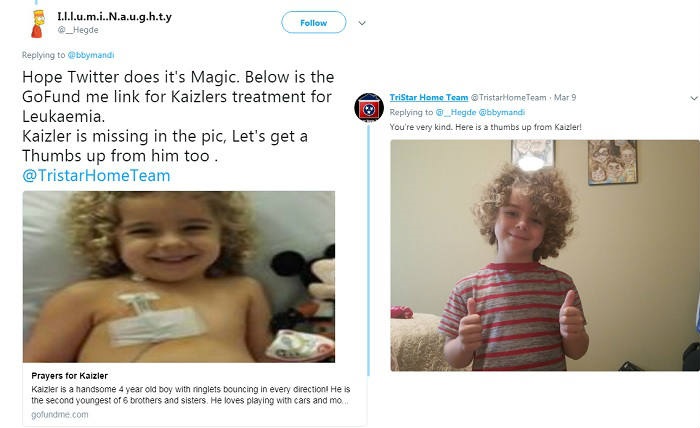Visit the gofundme.com link on the card

59,413
